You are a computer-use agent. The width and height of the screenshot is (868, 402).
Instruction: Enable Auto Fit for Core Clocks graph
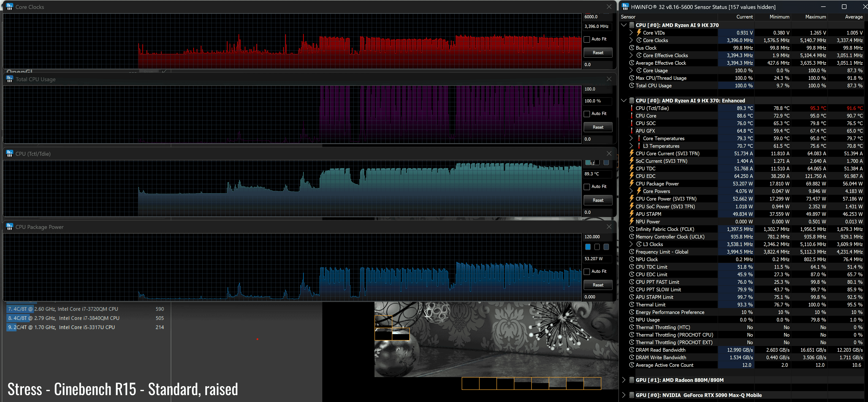(x=587, y=39)
